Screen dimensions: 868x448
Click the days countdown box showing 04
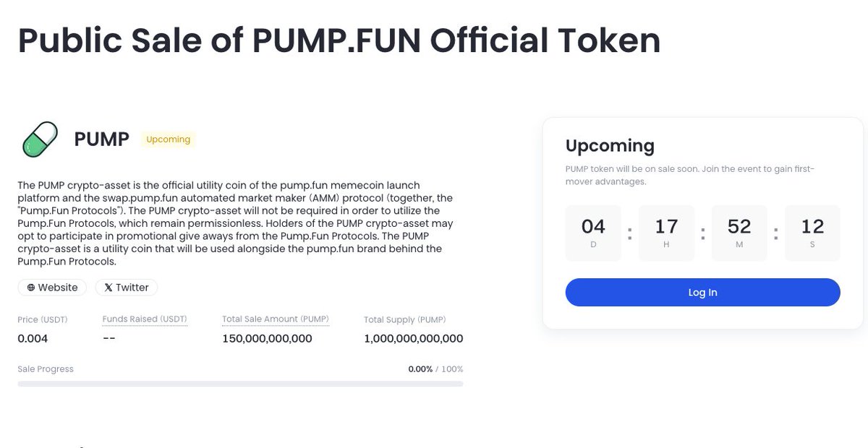coord(593,233)
